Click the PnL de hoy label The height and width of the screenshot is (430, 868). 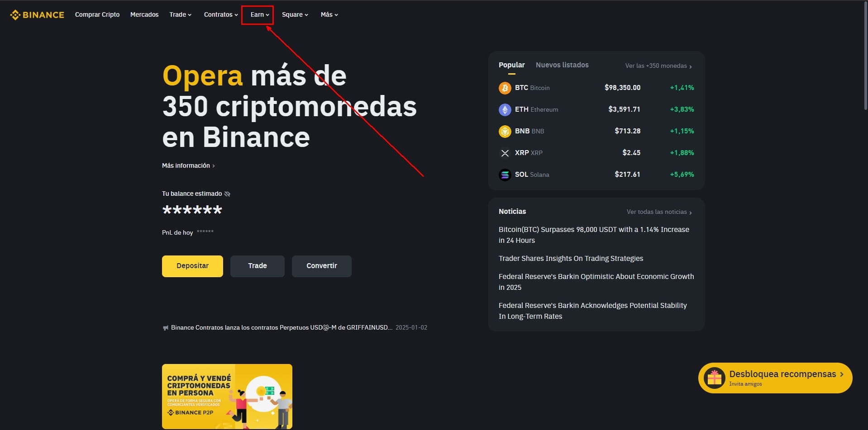(177, 233)
